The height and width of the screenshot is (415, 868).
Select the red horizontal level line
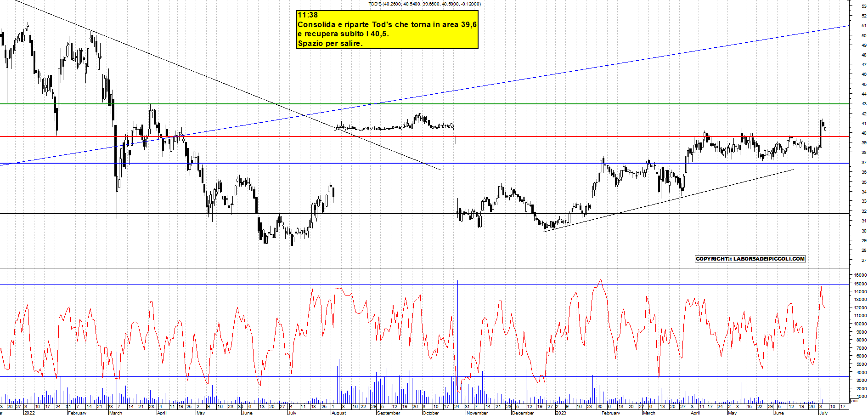click(425, 136)
